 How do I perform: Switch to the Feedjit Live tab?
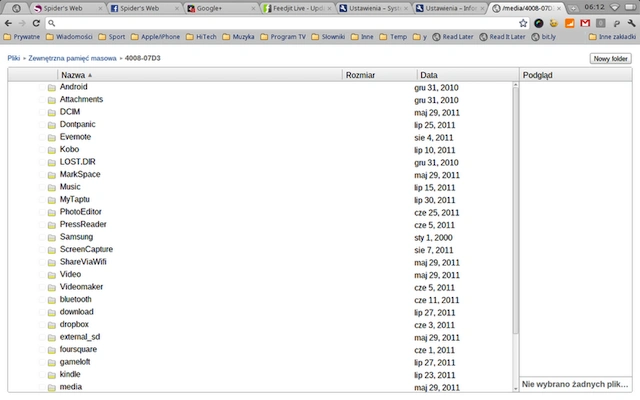298,8
